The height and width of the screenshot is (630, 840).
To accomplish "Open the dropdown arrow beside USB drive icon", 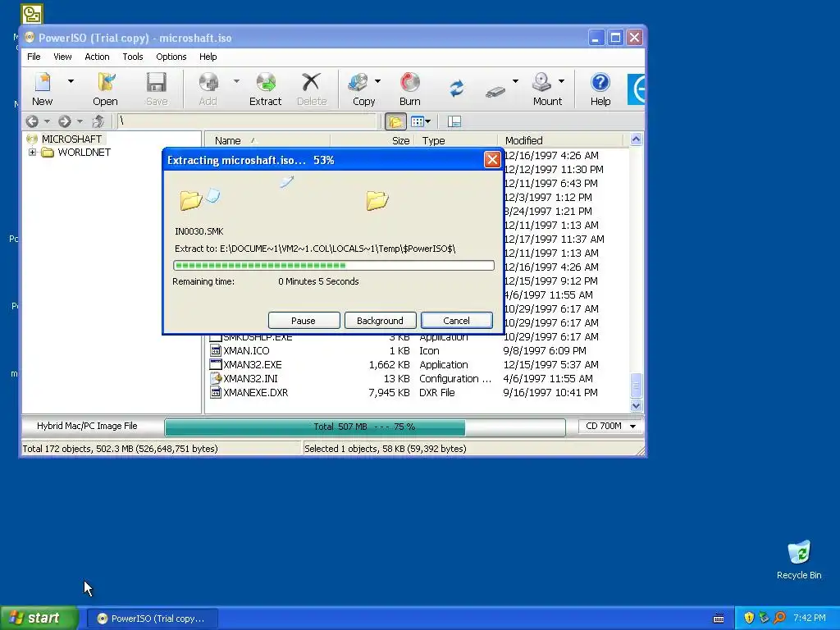I will coord(515,81).
